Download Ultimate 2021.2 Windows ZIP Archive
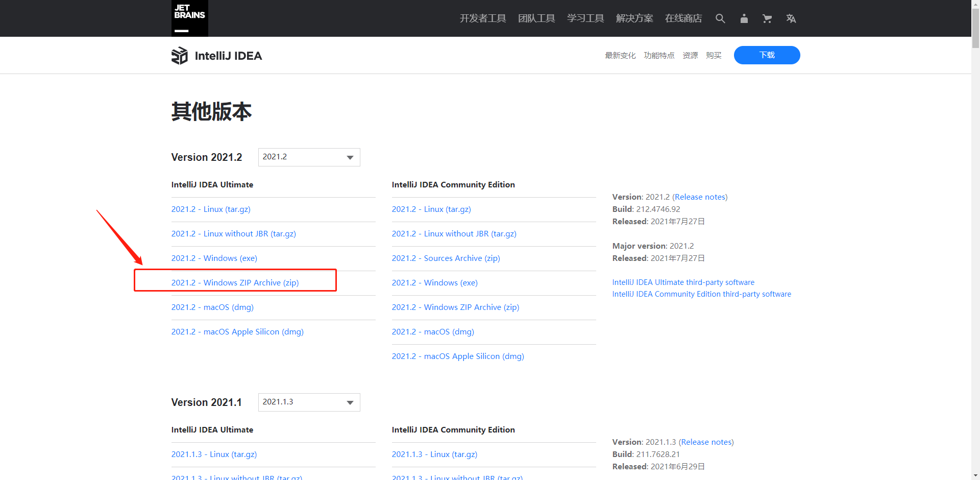 coord(235,283)
